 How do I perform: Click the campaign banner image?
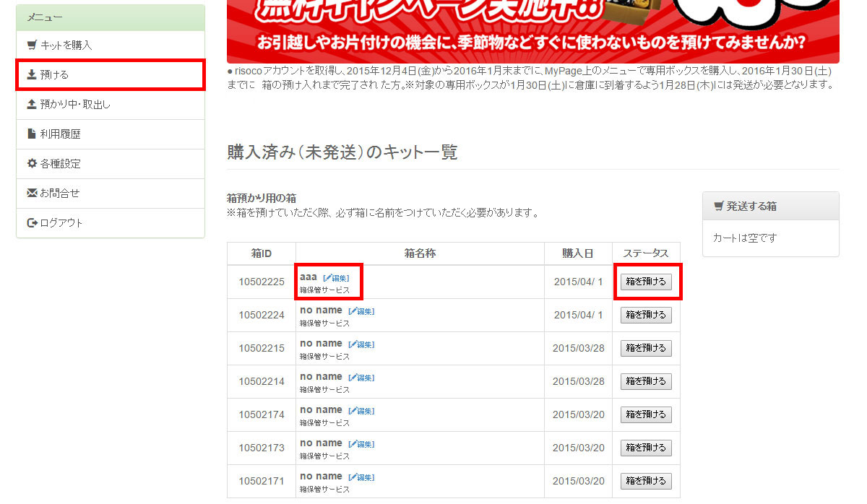[533, 32]
